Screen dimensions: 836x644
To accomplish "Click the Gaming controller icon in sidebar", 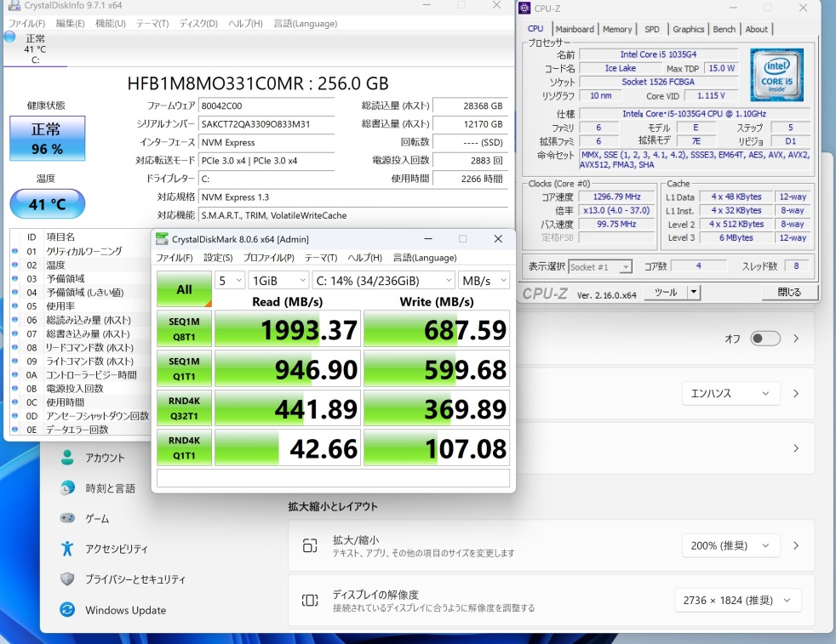I will pyautogui.click(x=67, y=518).
